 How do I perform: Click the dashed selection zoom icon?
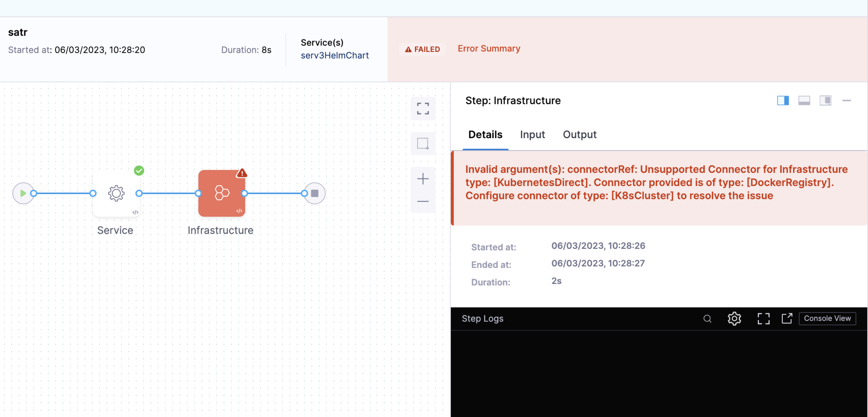click(422, 143)
